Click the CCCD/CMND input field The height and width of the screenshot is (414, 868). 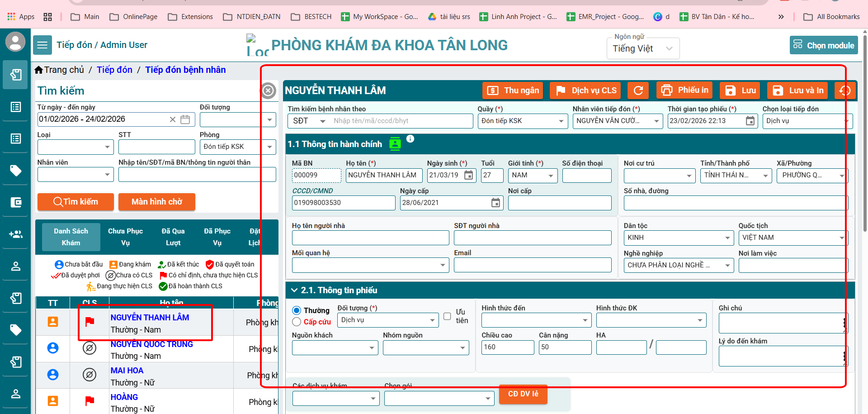(344, 203)
